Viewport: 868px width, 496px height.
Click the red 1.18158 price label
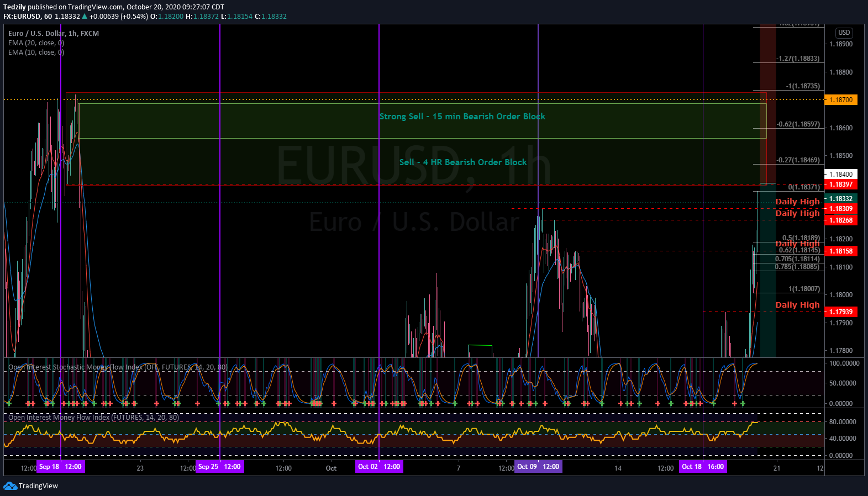tap(840, 251)
